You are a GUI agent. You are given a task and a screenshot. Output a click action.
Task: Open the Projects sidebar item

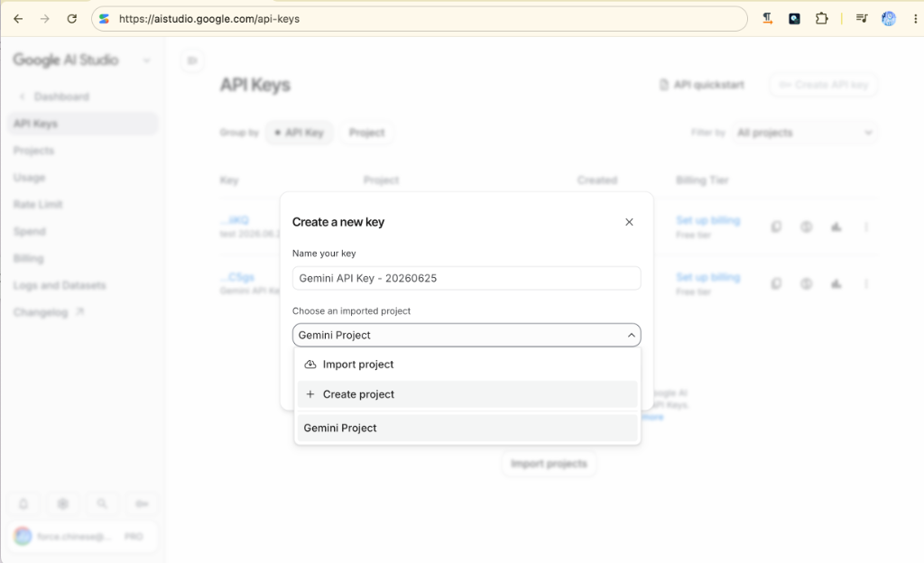[33, 151]
